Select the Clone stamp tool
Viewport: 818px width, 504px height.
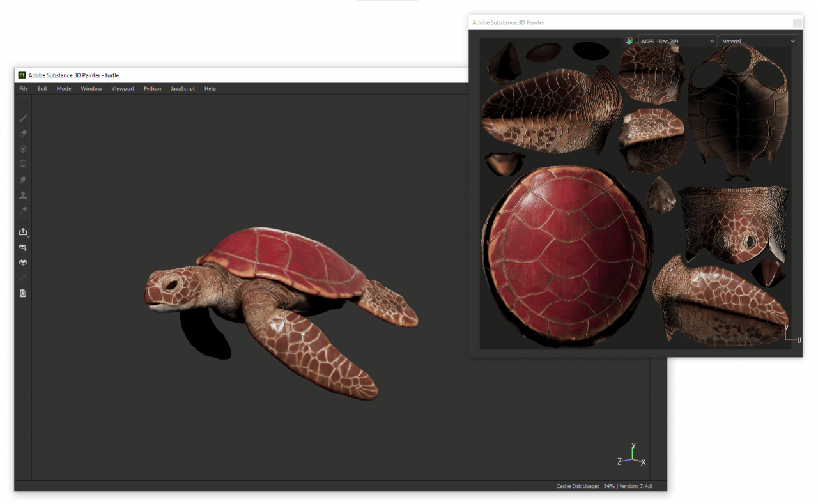tap(23, 195)
